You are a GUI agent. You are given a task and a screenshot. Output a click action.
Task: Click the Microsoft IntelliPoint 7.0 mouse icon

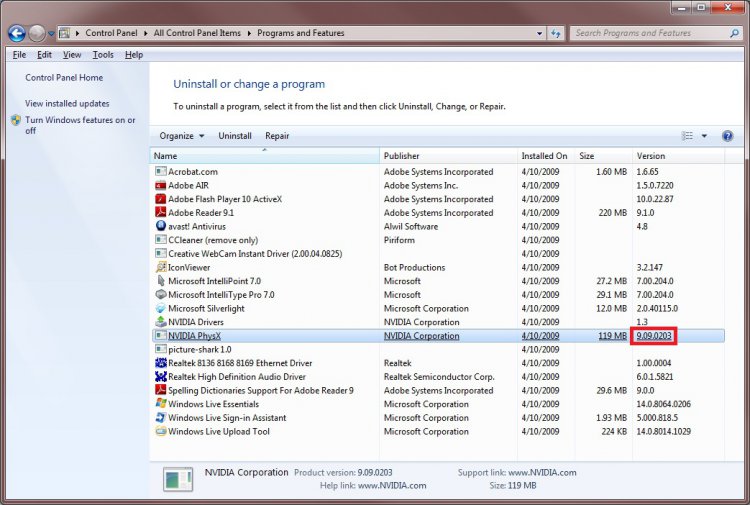161,281
